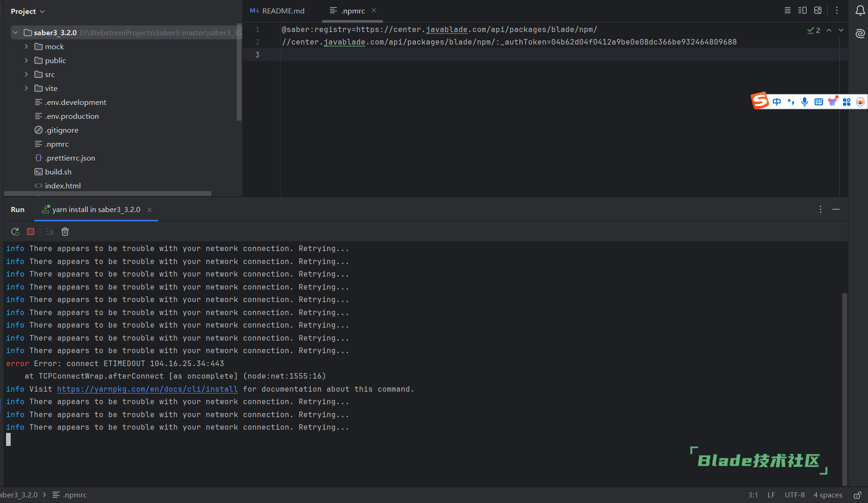Screen dimensions: 868x503
Task: Click the project tree horizontal scrollbar
Action: 108,193
